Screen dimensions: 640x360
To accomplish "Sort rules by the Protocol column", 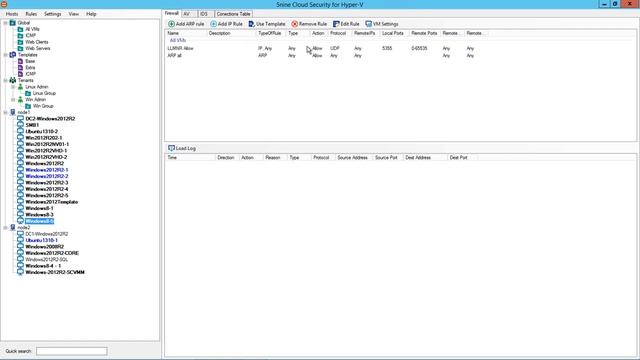I will 340,33.
